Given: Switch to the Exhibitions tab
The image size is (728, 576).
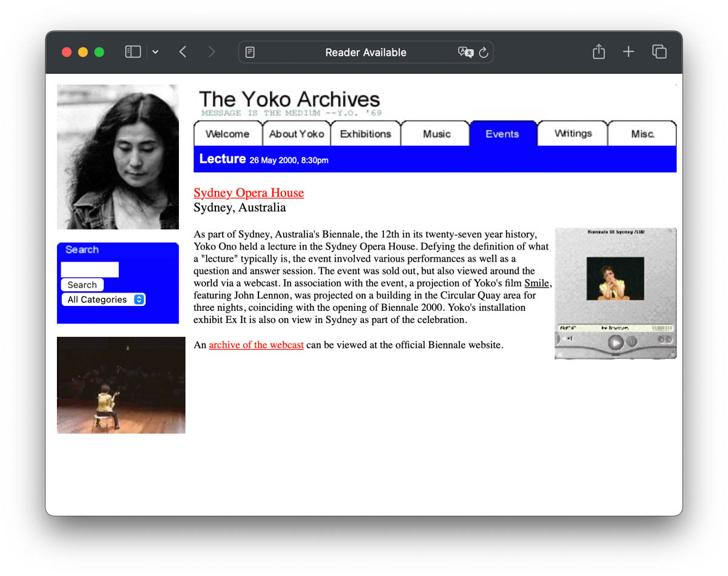Looking at the screenshot, I should click(x=365, y=133).
